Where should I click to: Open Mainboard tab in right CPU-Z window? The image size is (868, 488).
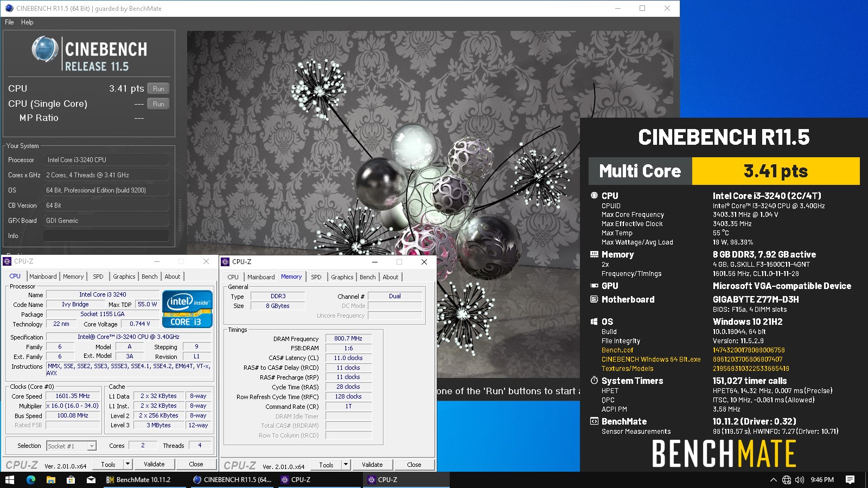pyautogui.click(x=261, y=277)
